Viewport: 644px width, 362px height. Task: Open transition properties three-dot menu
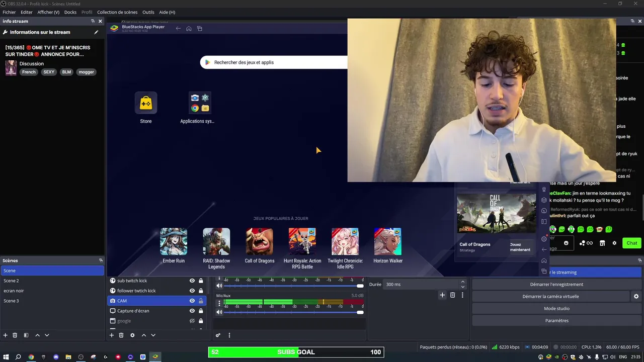pyautogui.click(x=462, y=295)
